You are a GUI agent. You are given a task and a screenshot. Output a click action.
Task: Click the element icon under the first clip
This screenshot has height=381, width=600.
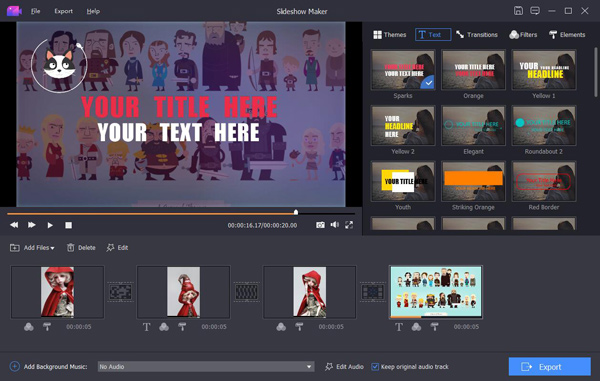47,327
